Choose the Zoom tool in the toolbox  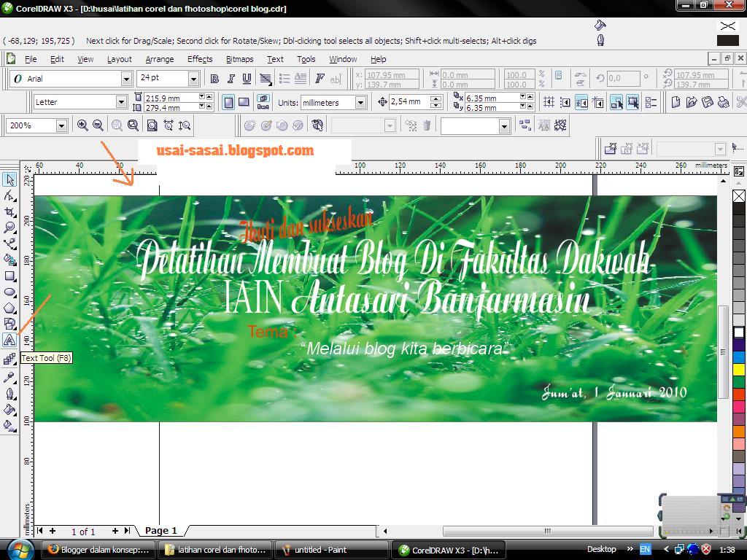pos(10,227)
